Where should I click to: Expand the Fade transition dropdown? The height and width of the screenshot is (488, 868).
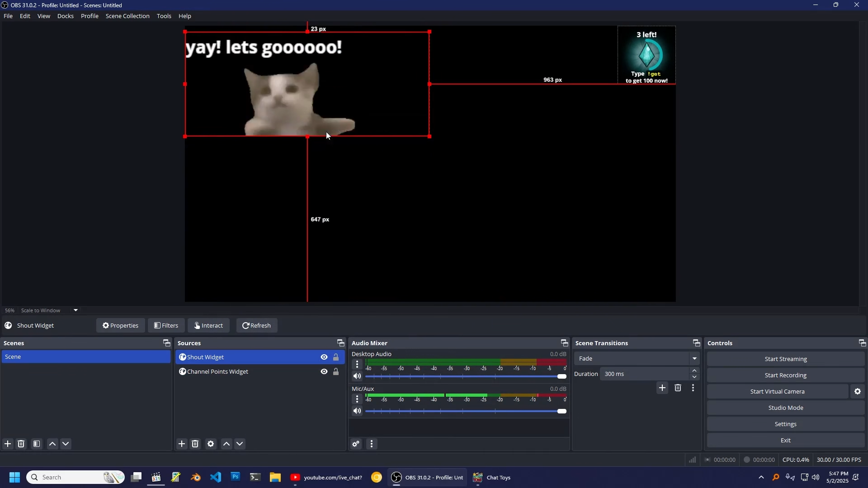tap(694, 359)
